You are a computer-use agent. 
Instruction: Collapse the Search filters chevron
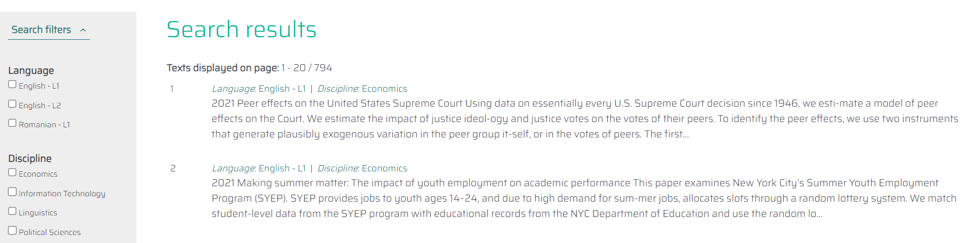pyautogui.click(x=83, y=30)
